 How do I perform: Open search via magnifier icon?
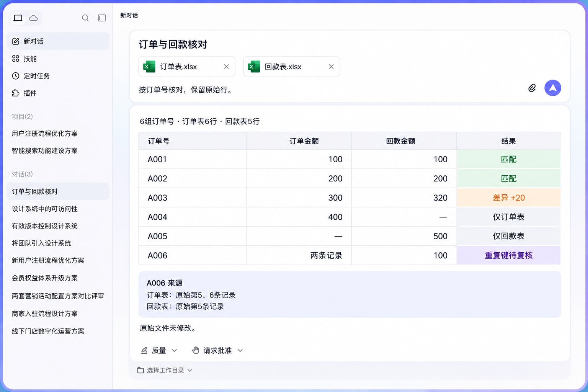(x=85, y=18)
